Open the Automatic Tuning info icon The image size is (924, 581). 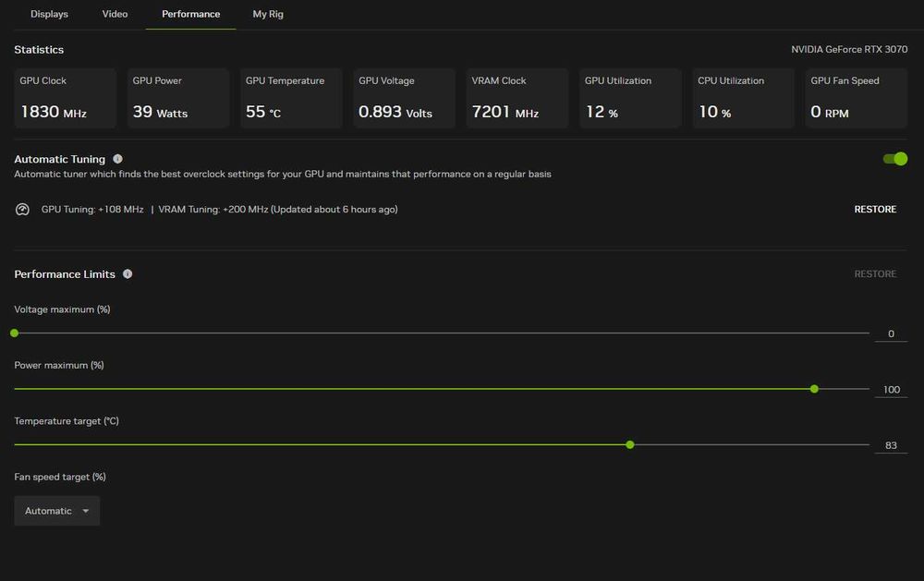118,159
